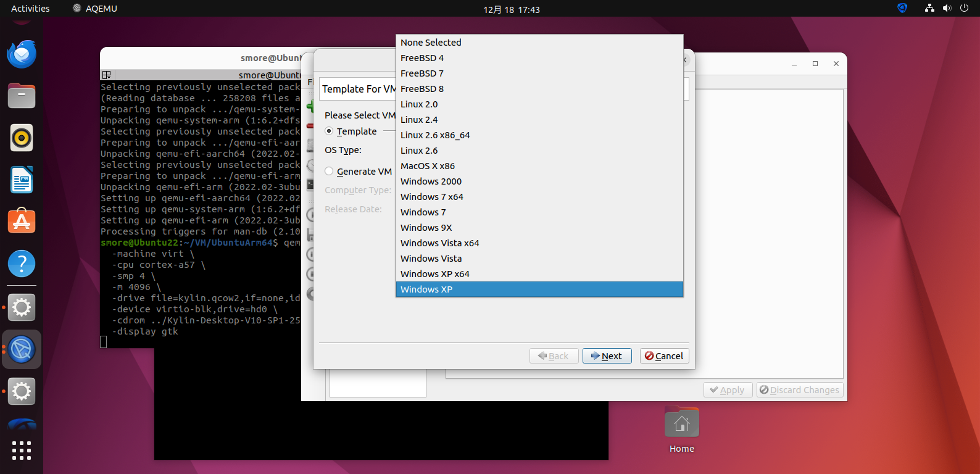Open the Files manager in the dock
The image size is (980, 474).
pyautogui.click(x=22, y=96)
